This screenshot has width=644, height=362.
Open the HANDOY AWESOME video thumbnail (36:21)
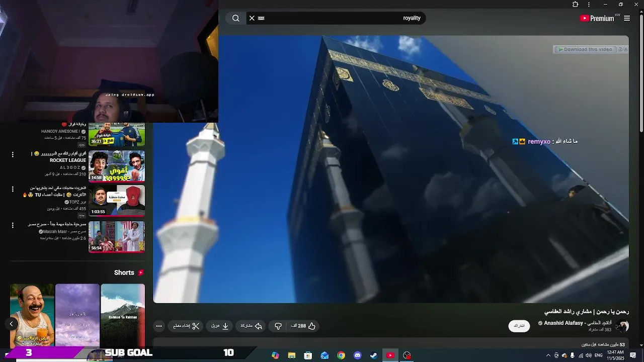point(117,134)
